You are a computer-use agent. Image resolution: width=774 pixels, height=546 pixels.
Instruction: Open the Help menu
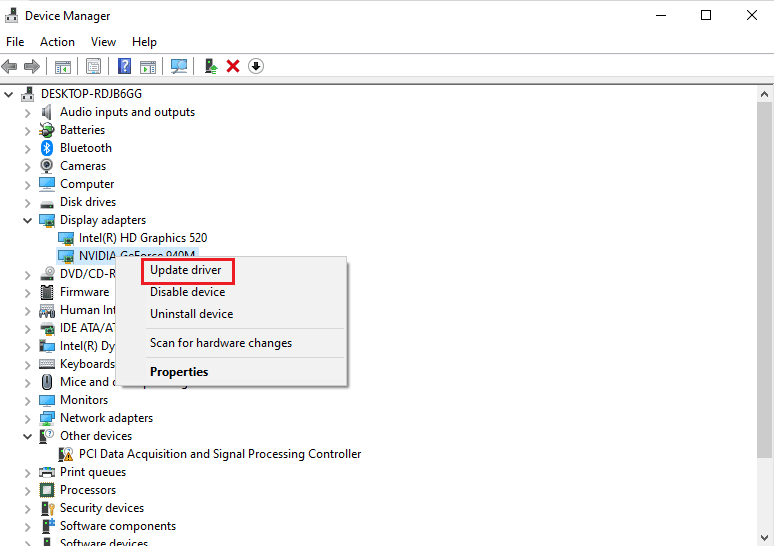click(144, 42)
